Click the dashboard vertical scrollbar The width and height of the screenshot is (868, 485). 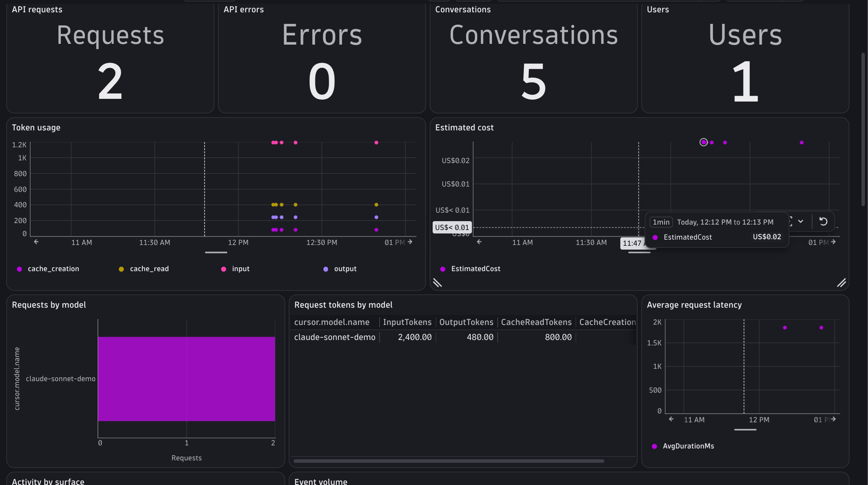click(863, 129)
